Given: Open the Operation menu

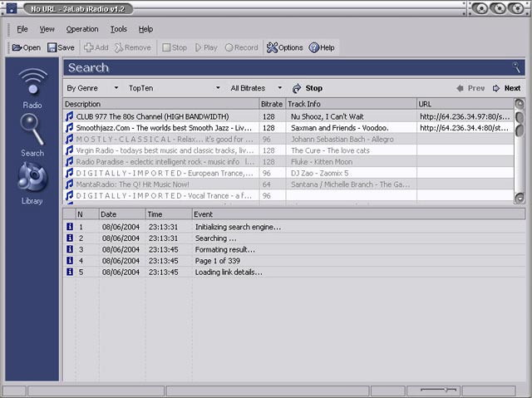Looking at the screenshot, I should tap(82, 29).
